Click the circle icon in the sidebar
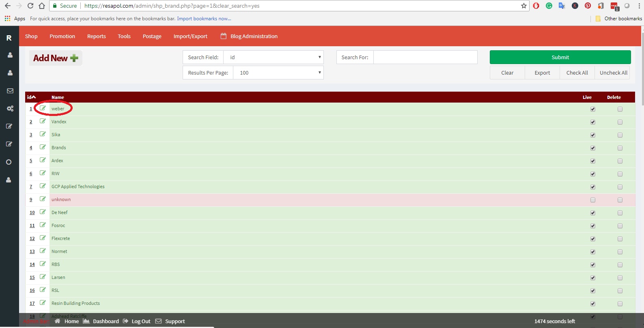This screenshot has width=644, height=328. point(9,162)
